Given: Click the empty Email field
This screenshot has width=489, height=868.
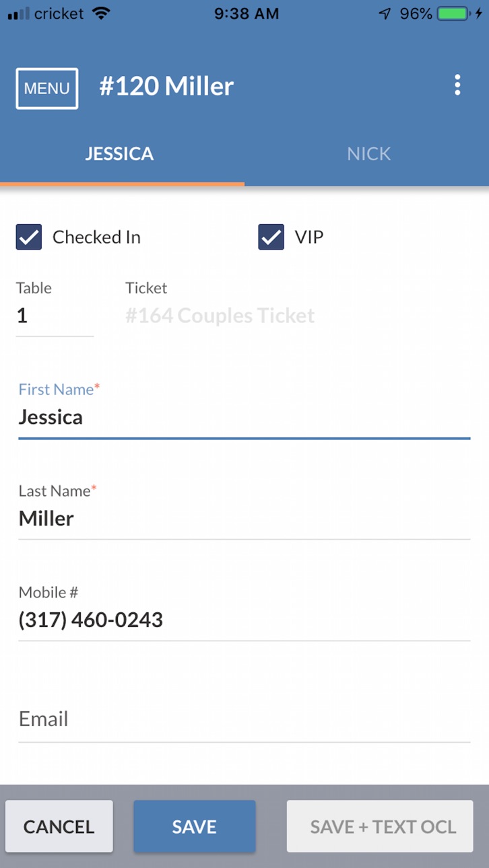Looking at the screenshot, I should 244,719.
